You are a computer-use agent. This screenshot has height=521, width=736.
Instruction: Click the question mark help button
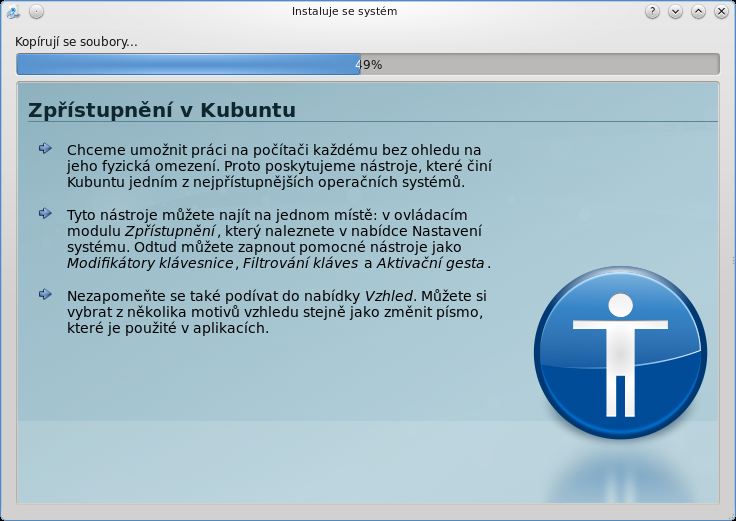(652, 11)
